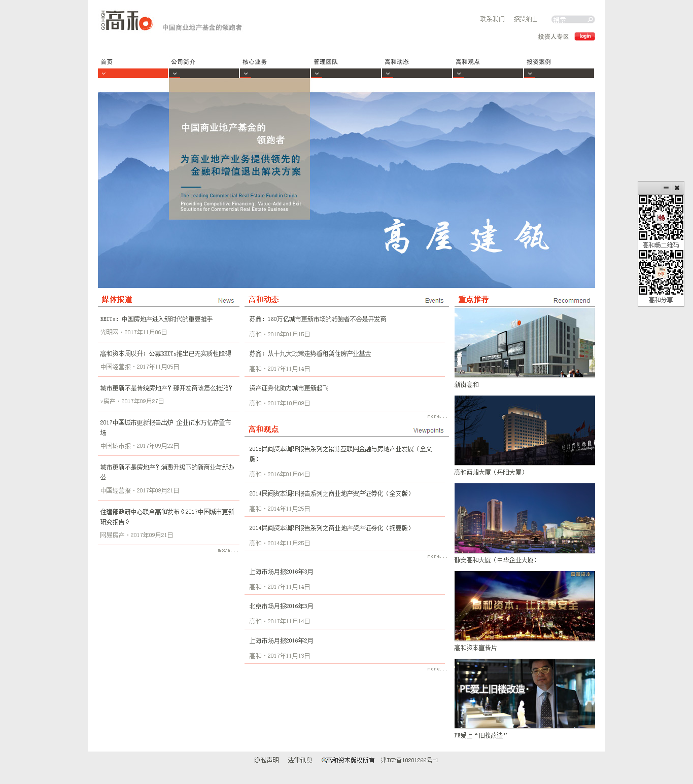Image resolution: width=693 pixels, height=784 pixels.
Task: Click the 法律讯息 footer link
Action: [300, 760]
